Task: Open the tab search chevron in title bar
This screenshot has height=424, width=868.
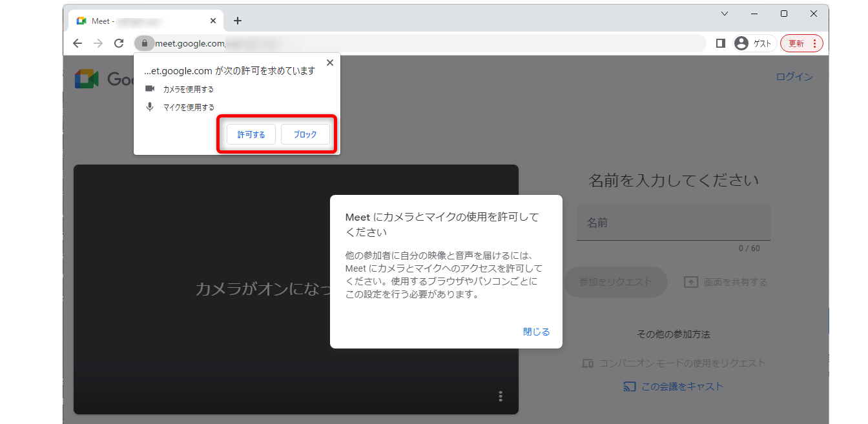Action: (725, 14)
